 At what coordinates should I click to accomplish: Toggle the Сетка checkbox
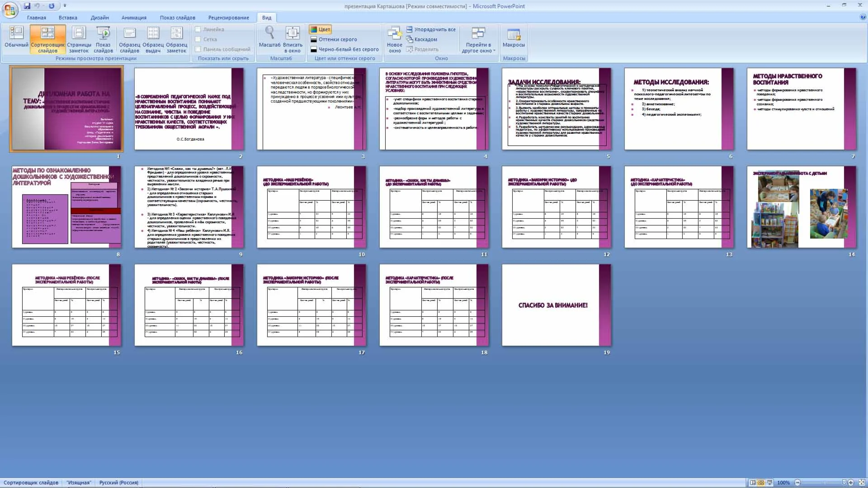[198, 39]
